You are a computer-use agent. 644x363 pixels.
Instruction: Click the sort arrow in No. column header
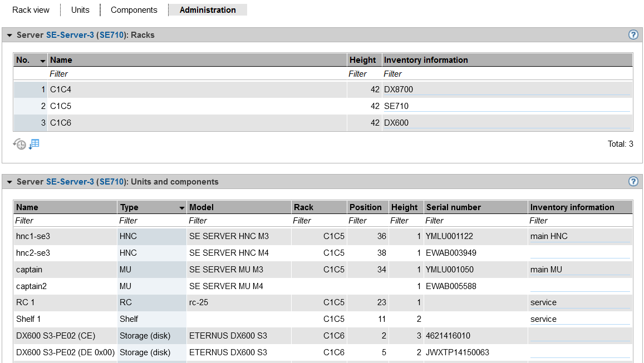pyautogui.click(x=42, y=61)
